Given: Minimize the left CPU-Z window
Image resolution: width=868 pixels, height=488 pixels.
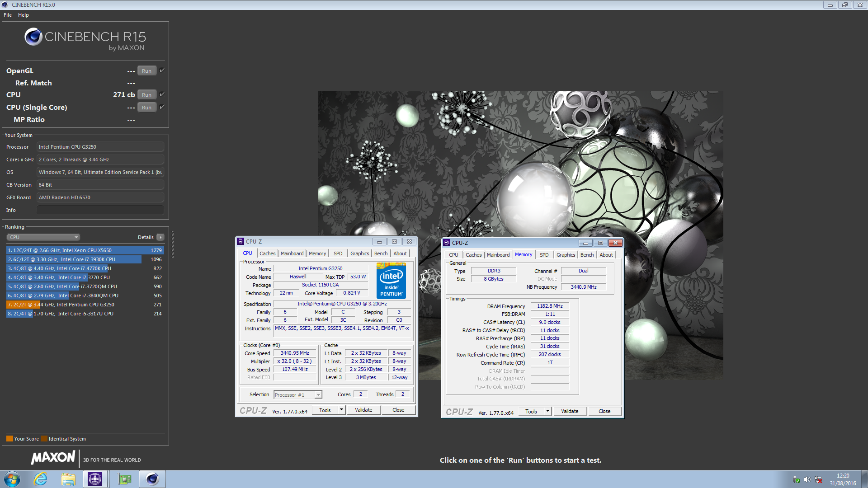Looking at the screenshot, I should (379, 242).
